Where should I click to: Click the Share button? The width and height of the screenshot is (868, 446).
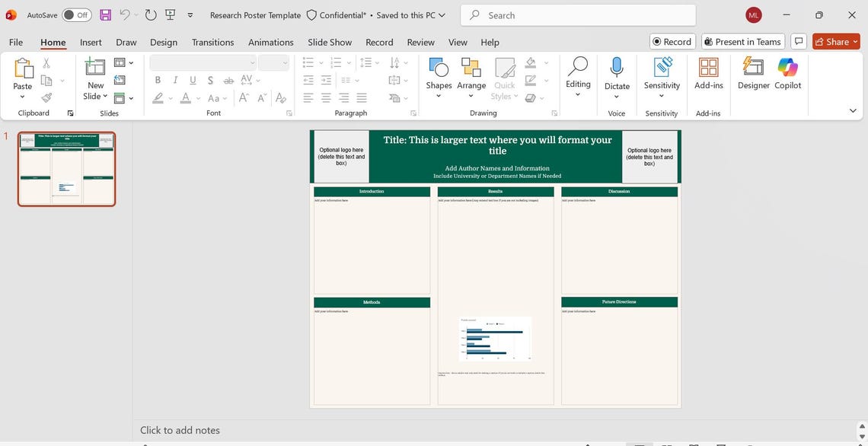tap(836, 42)
